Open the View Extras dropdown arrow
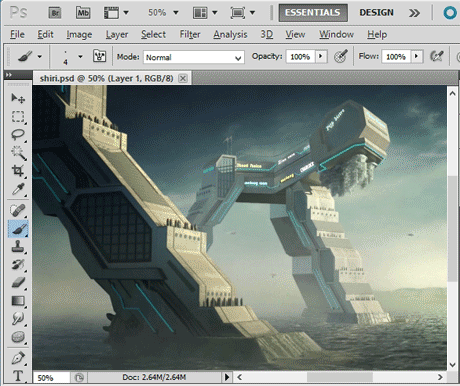 [x=126, y=13]
